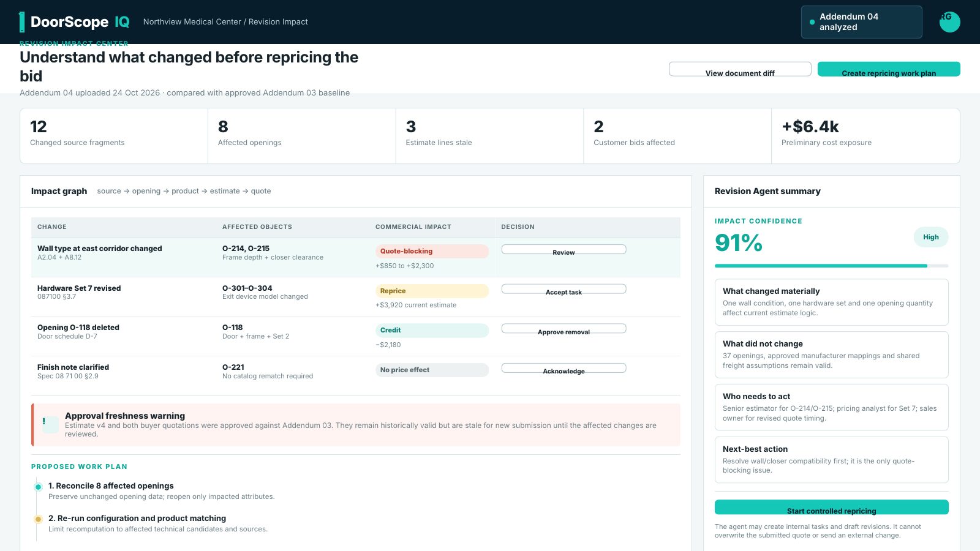Select 'Finish note clarified' row
Image resolution: width=980 pixels, height=551 pixels.
(x=356, y=376)
